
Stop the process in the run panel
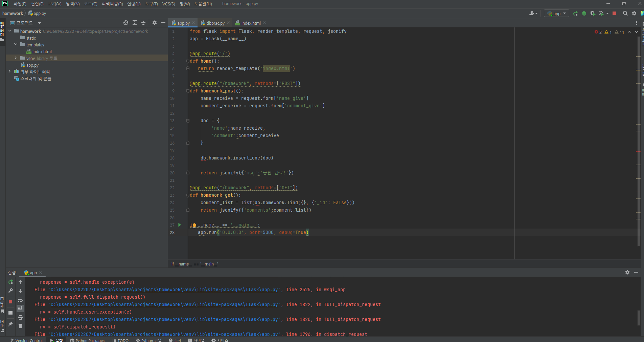click(10, 301)
